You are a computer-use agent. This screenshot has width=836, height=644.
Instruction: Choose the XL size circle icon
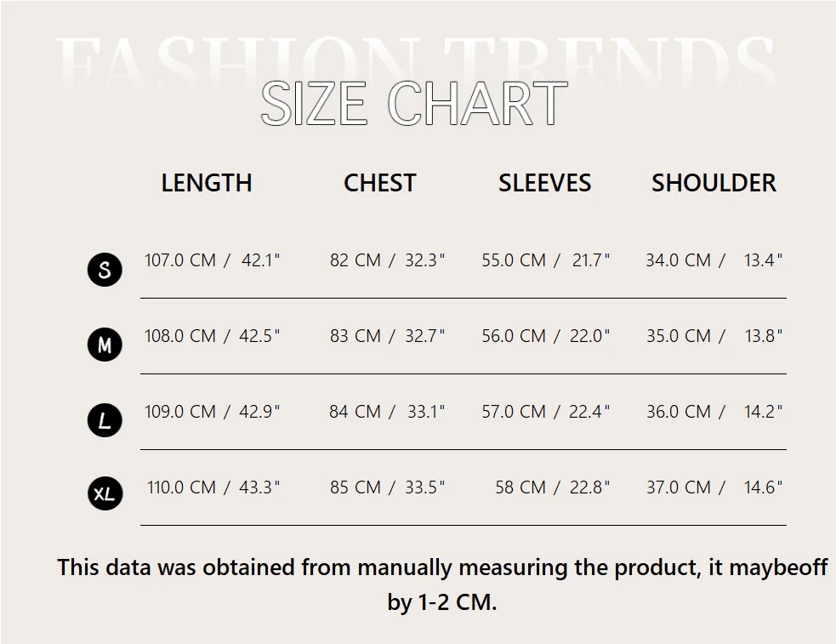[105, 493]
